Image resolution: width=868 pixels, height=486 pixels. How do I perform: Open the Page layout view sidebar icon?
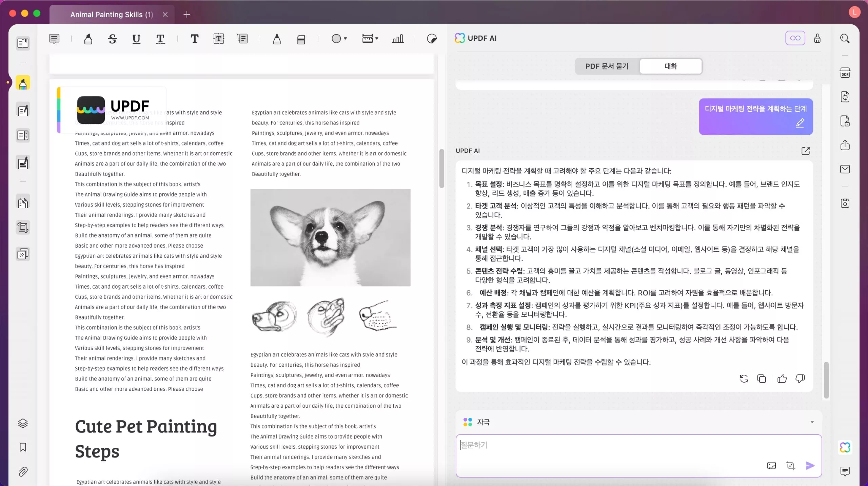point(23,136)
